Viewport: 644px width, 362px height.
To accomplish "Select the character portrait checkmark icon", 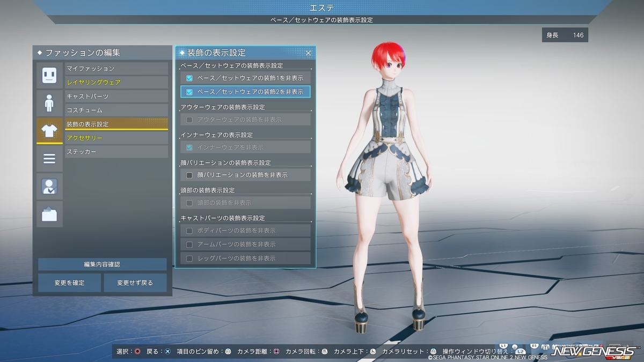I will 49,186.
